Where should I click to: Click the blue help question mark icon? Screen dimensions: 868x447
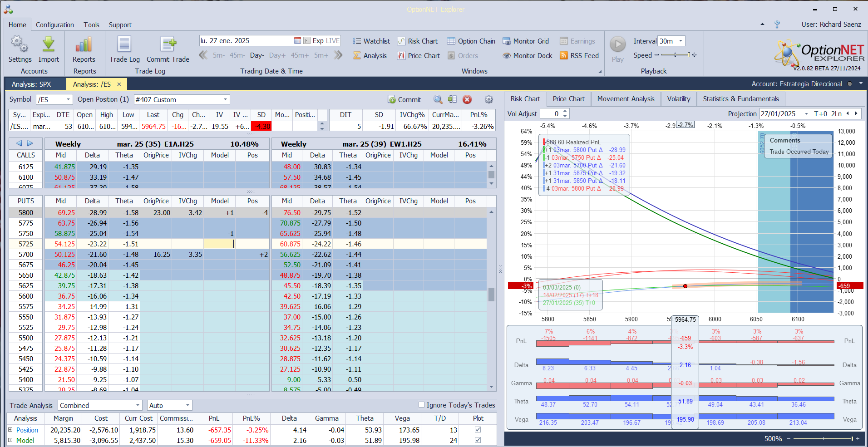[x=777, y=25]
